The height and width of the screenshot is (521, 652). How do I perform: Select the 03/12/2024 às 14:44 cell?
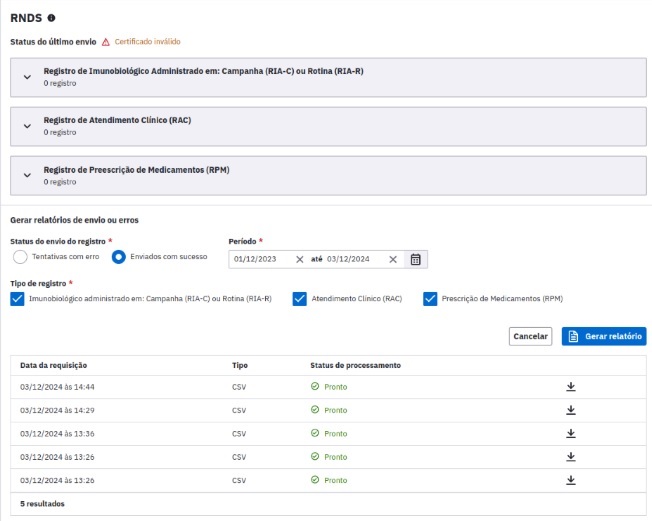point(57,387)
